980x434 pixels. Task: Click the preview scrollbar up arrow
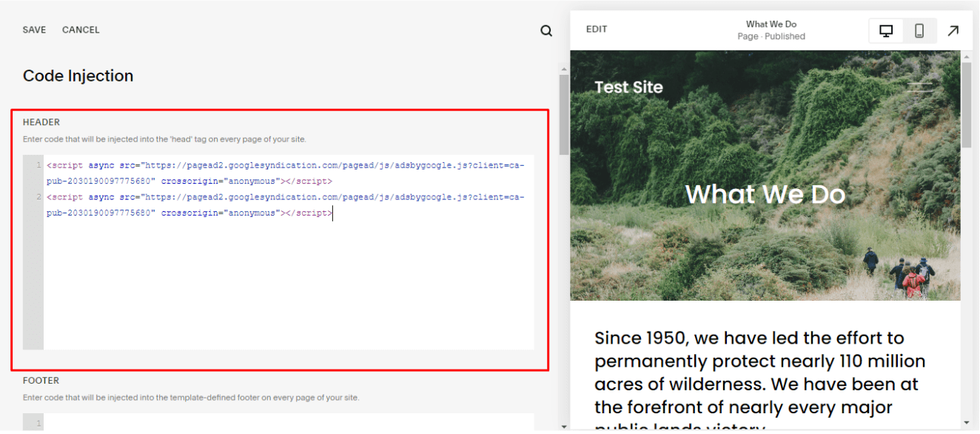966,56
